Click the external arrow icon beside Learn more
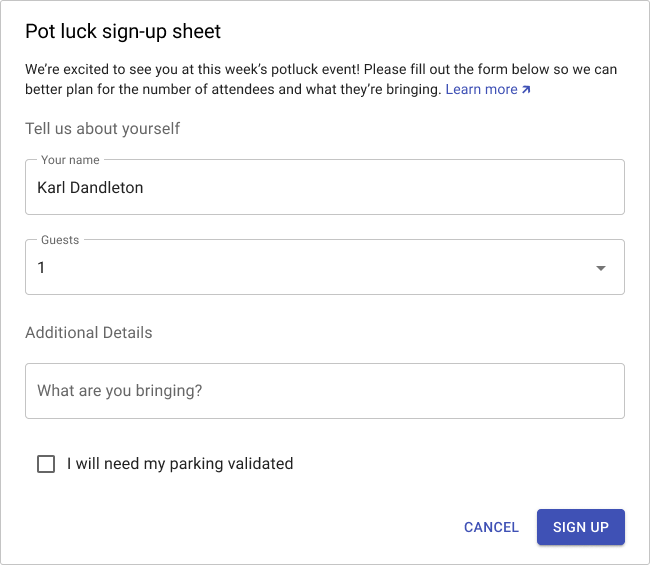650x565 pixels. 526,90
